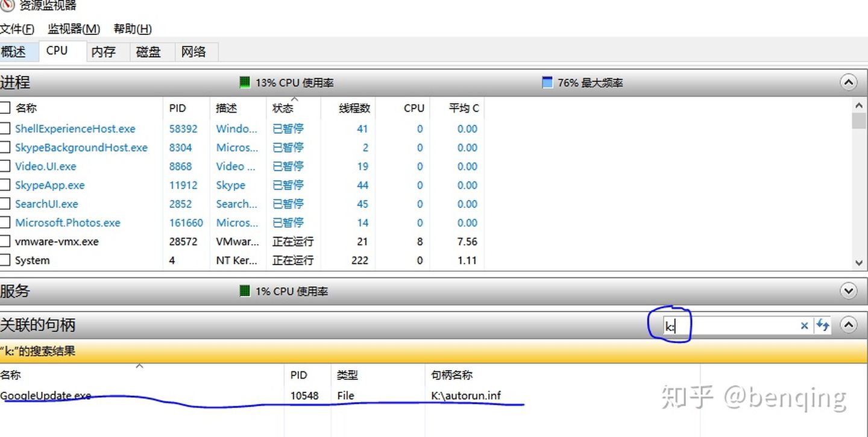Toggle the select-all checkbox beside 名称
Screen dimensions: 868x437
[x=5, y=108]
